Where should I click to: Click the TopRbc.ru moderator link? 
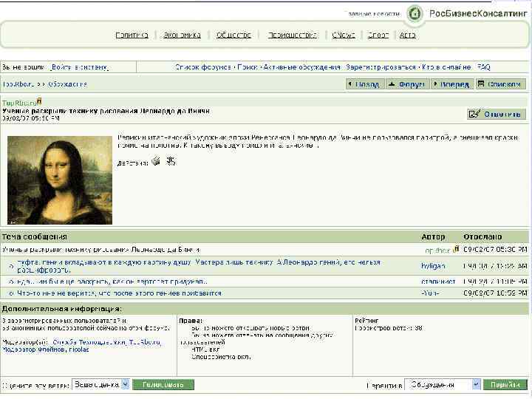coord(145,342)
